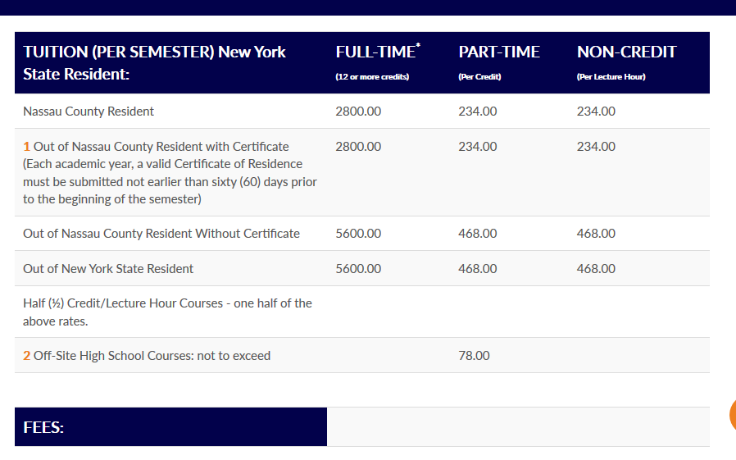736x460 pixels.
Task: Click the '(12 or more credits)' subheading
Action: tap(372, 77)
